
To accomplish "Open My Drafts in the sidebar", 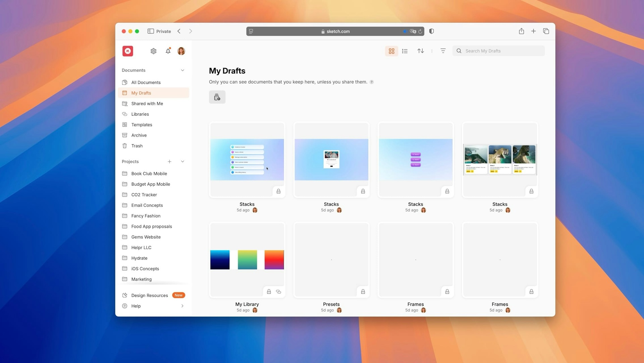I will click(x=141, y=93).
